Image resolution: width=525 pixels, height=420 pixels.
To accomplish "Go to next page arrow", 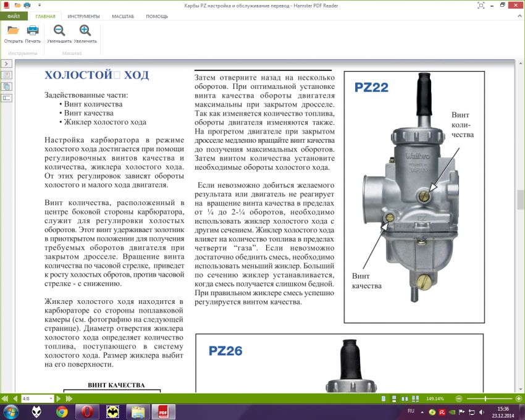I will pos(59,398).
